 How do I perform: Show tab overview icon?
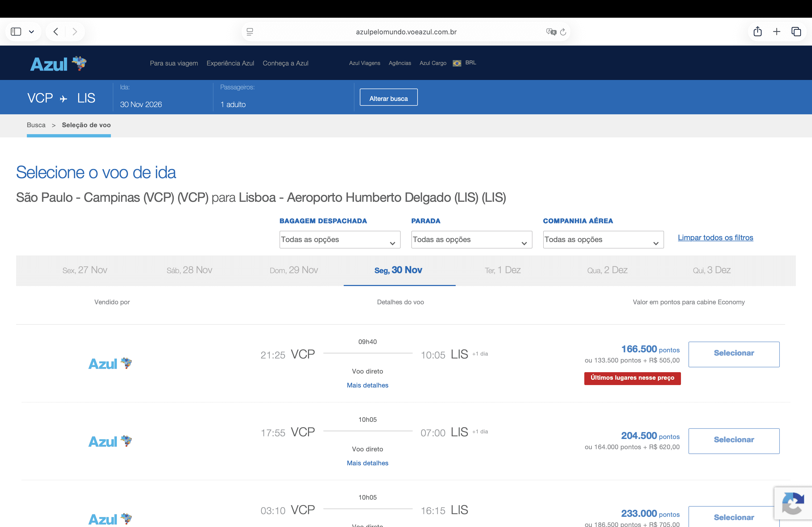click(x=796, y=32)
